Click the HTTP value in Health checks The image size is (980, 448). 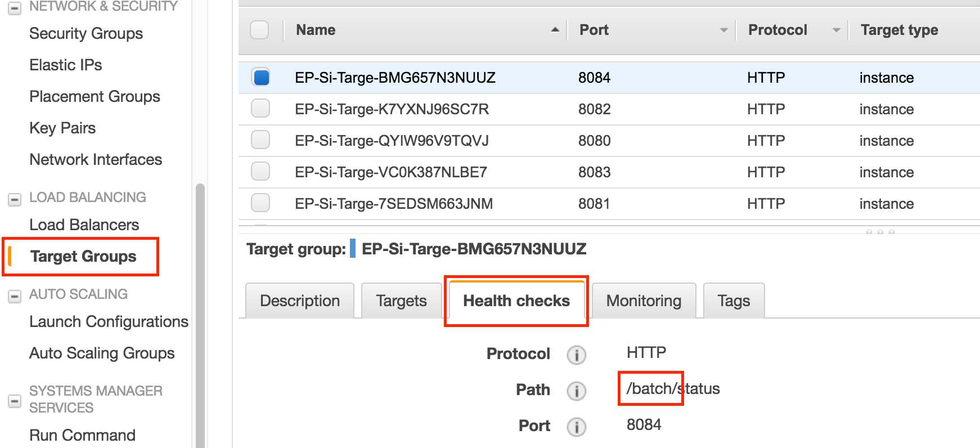pos(646,353)
